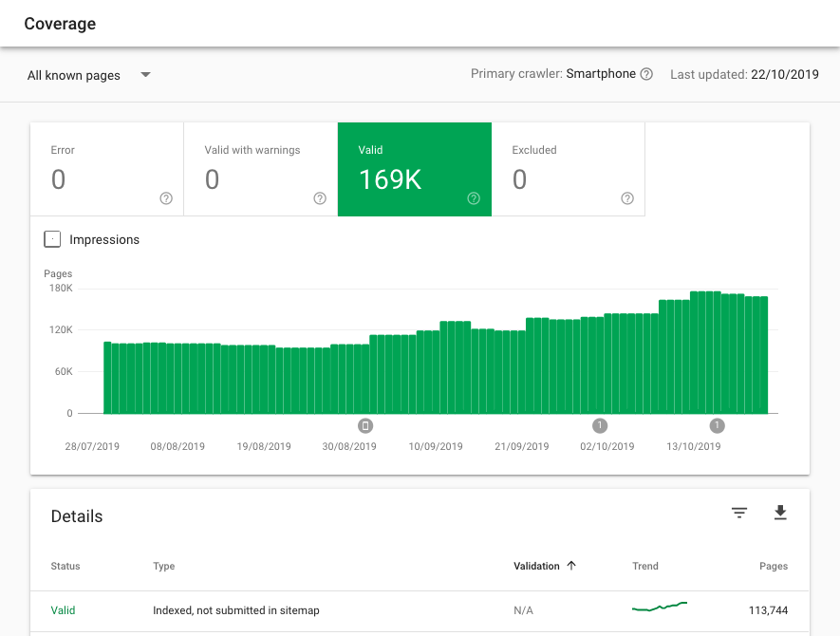Switch to the Valid with warnings tab
Image resolution: width=840 pixels, height=636 pixels.
pos(261,169)
